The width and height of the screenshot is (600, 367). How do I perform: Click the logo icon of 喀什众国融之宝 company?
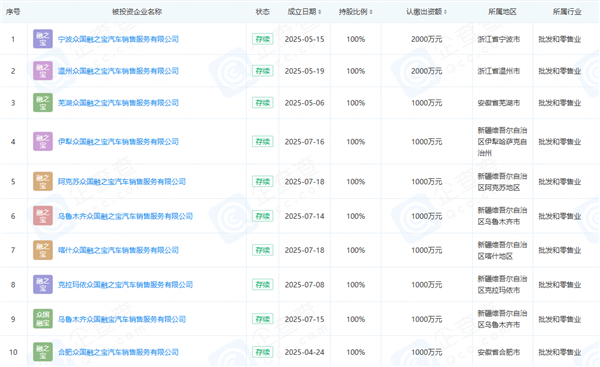[43, 250]
